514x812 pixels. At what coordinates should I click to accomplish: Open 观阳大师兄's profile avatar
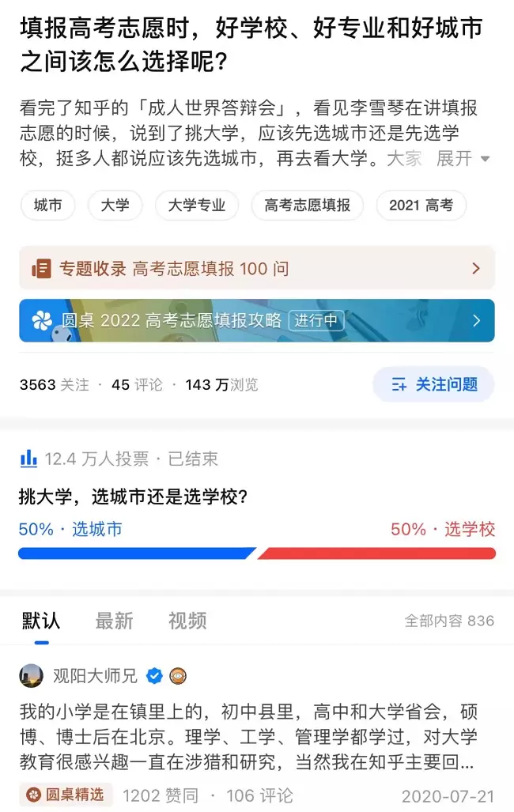32,676
